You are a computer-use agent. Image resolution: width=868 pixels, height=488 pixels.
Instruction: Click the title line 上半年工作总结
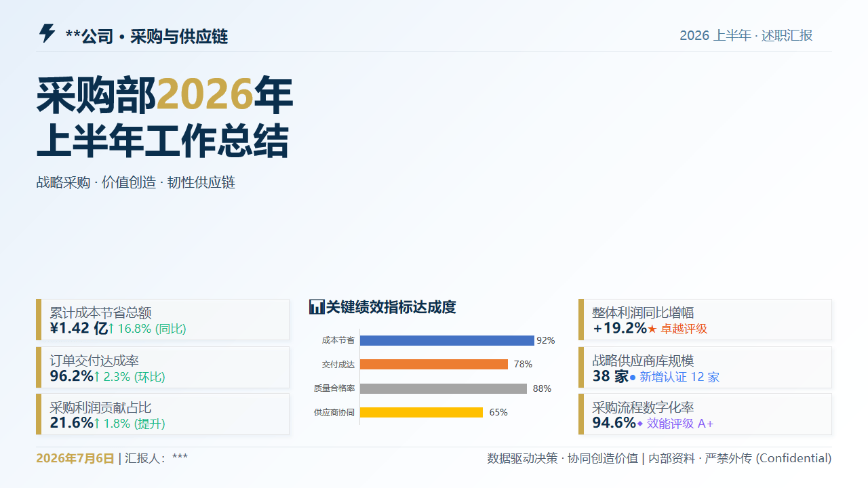coord(163,141)
